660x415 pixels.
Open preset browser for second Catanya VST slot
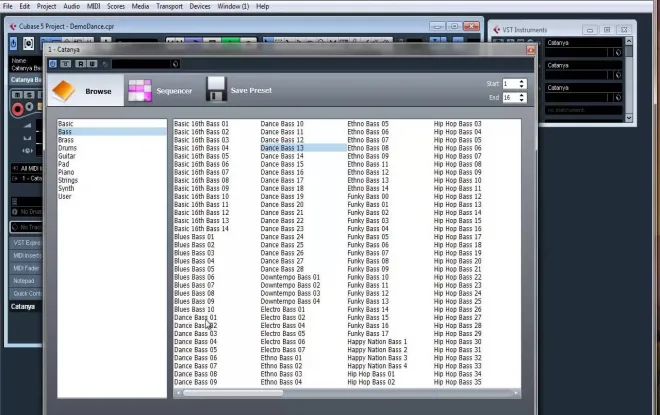tap(618, 75)
